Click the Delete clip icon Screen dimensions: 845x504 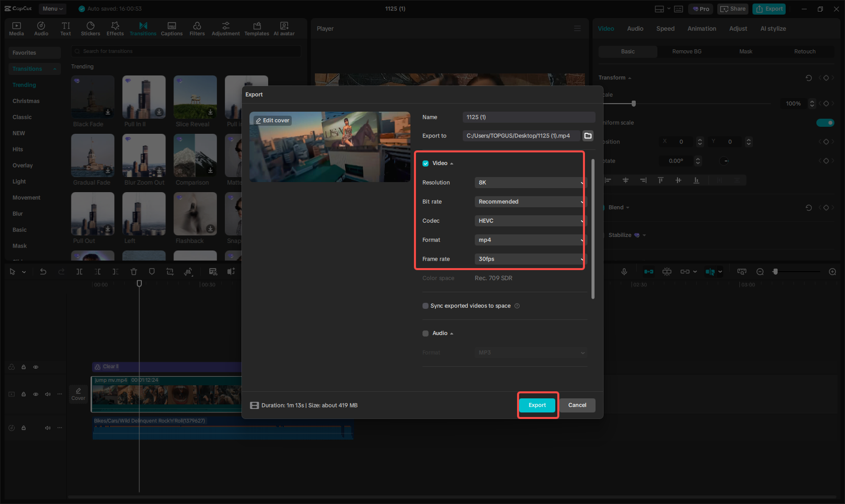[x=134, y=272]
